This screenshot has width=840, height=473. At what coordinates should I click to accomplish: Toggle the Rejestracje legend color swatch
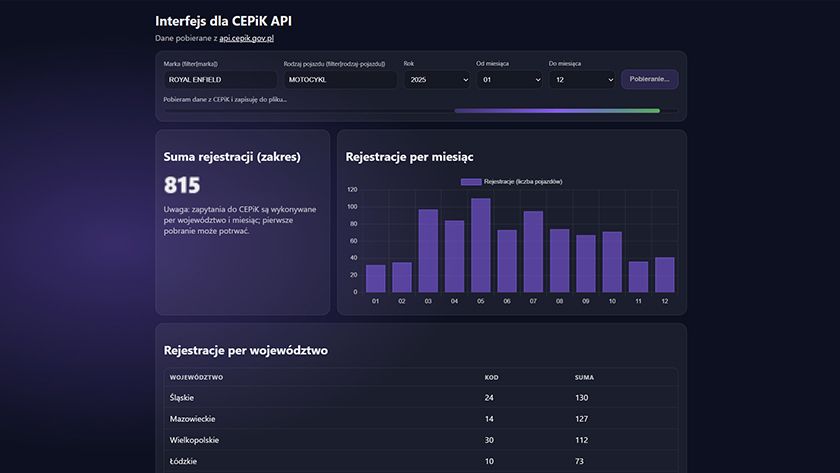click(x=471, y=182)
